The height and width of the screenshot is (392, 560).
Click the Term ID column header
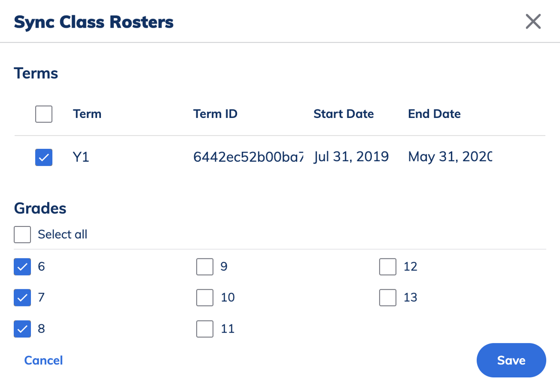215,114
